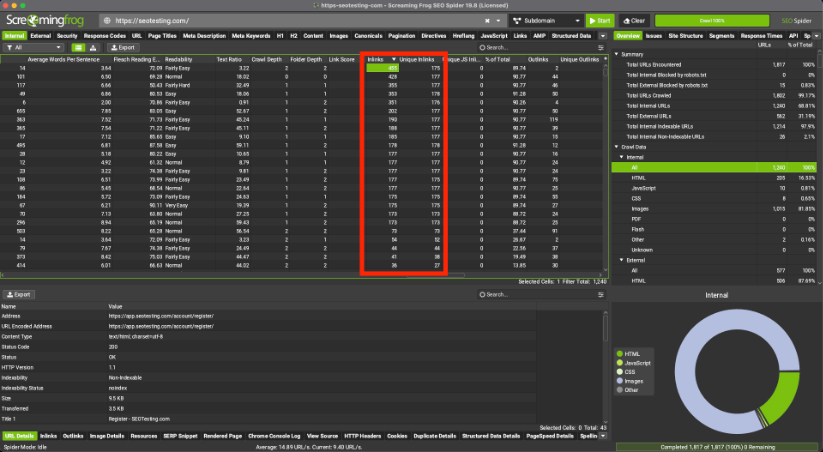Screen dimensions: 823x452
Task: Switch to list view icon
Action: (x=79, y=47)
